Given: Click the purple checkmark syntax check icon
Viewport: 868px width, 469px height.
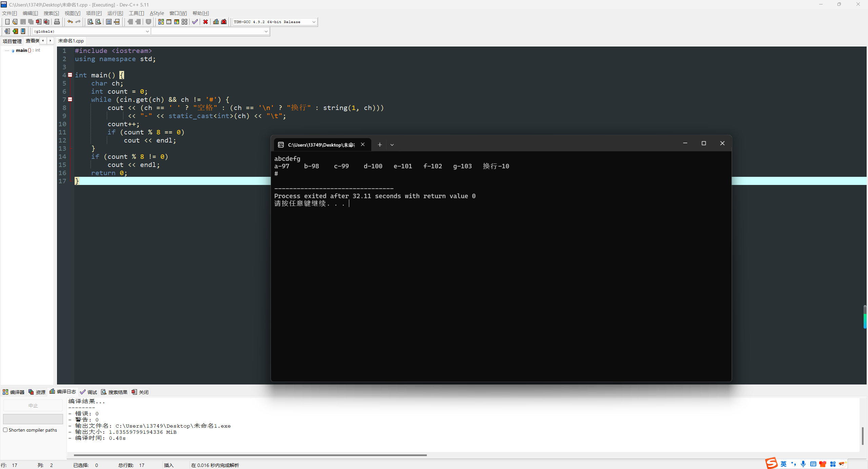Looking at the screenshot, I should click(195, 22).
